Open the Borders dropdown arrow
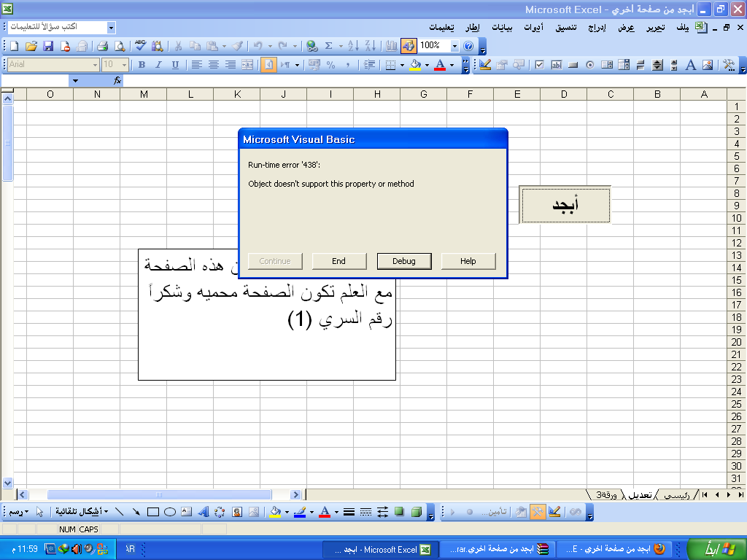Screen dimensions: 747x560 403,65
